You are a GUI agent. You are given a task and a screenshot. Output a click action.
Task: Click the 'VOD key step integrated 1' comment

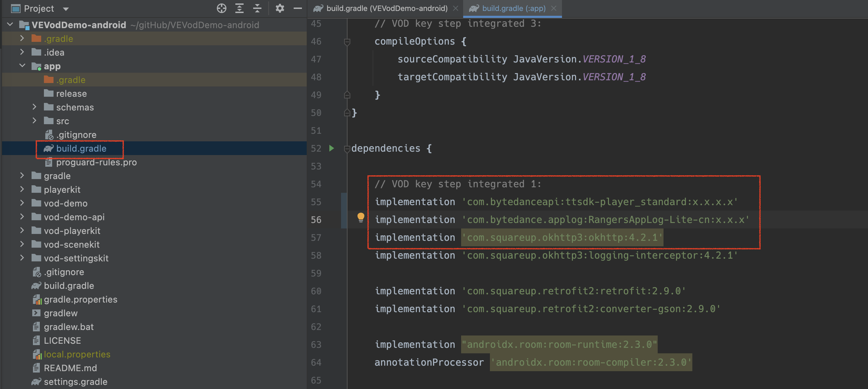[x=458, y=184]
